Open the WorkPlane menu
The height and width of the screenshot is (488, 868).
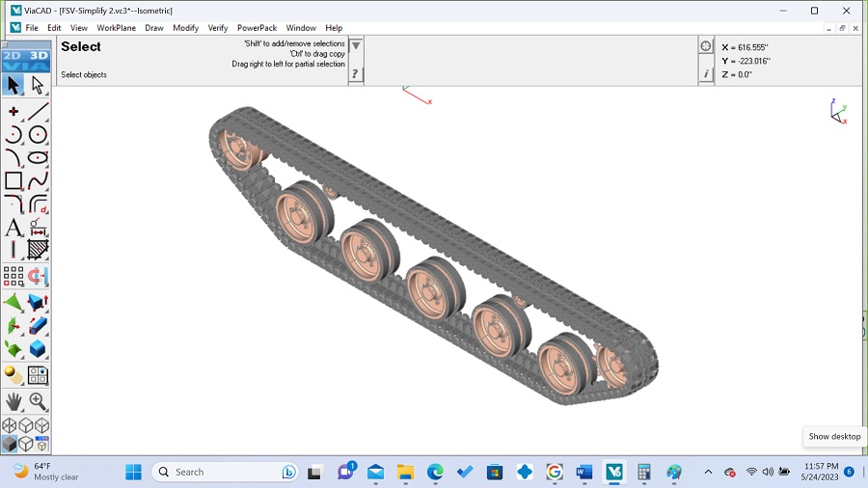pos(117,28)
